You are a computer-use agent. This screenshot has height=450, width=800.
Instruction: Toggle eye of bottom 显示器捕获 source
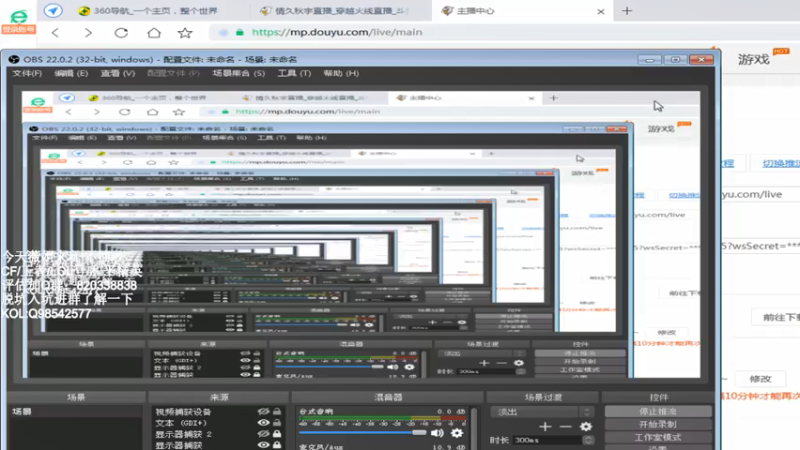(263, 445)
